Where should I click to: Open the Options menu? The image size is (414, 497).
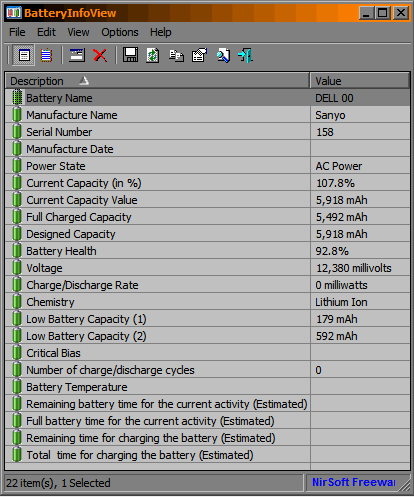(120, 32)
